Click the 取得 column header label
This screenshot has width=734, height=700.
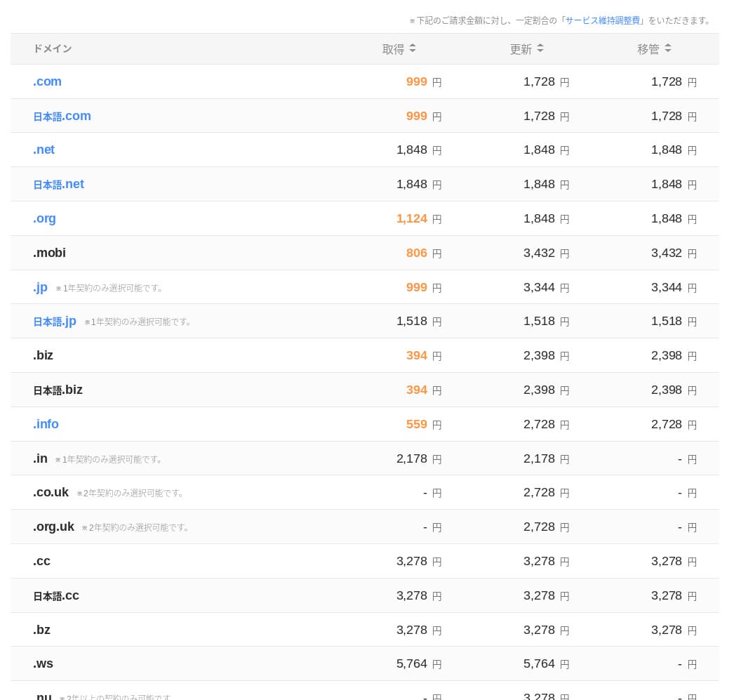(x=393, y=49)
